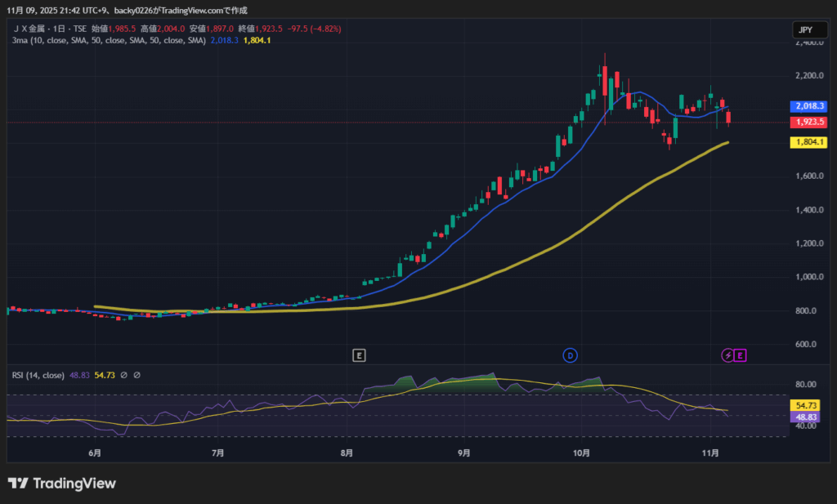Click the August earnings E marker
The height and width of the screenshot is (504, 837).
click(x=359, y=355)
